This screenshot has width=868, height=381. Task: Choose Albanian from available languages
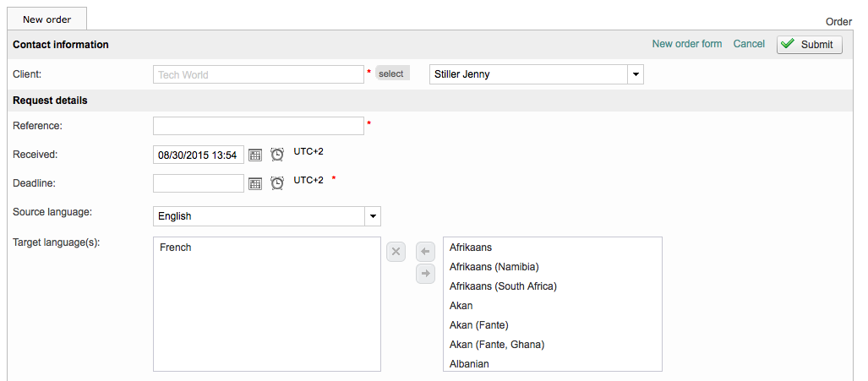point(469,364)
